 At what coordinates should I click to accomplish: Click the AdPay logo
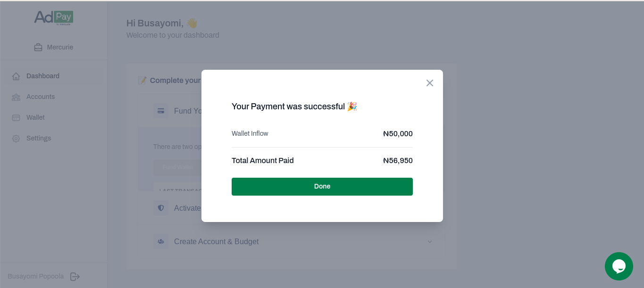coord(53,18)
